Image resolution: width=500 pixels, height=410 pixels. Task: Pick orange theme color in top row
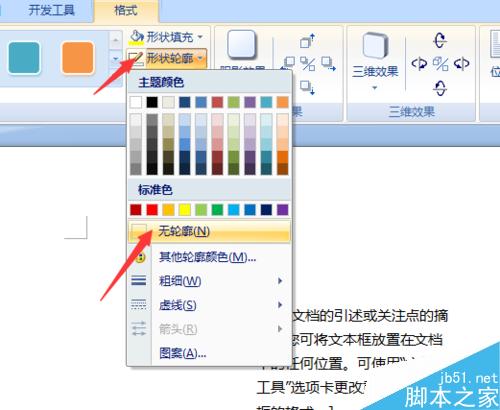[283, 102]
